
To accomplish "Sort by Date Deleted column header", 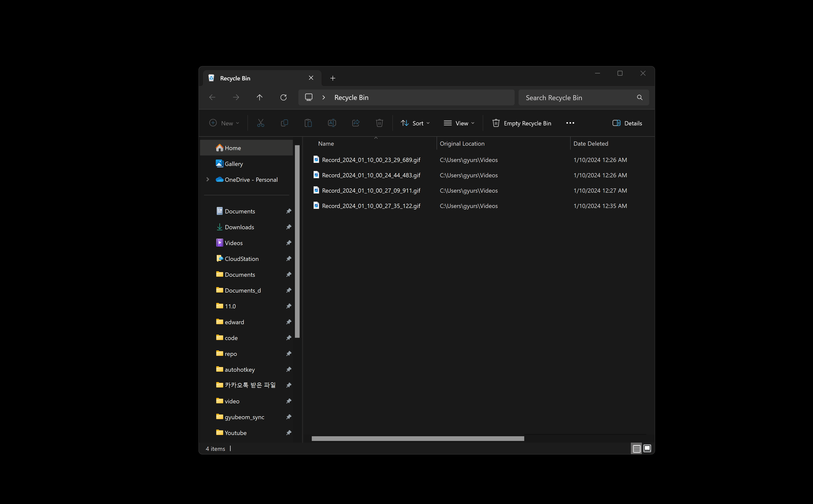I will pyautogui.click(x=591, y=143).
